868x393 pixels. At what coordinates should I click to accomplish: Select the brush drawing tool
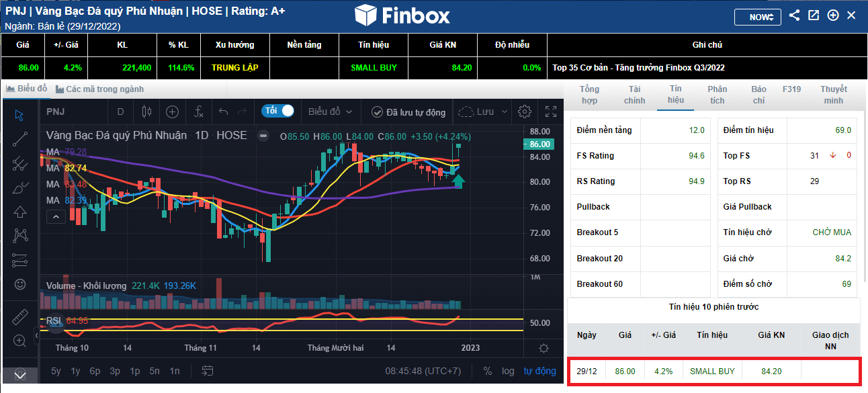(20, 187)
